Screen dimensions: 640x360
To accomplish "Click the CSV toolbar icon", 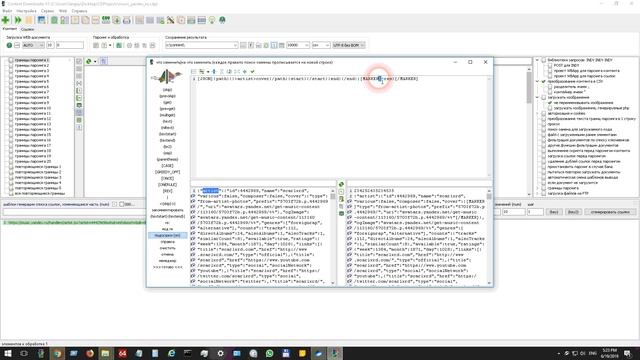I will pos(106,20).
